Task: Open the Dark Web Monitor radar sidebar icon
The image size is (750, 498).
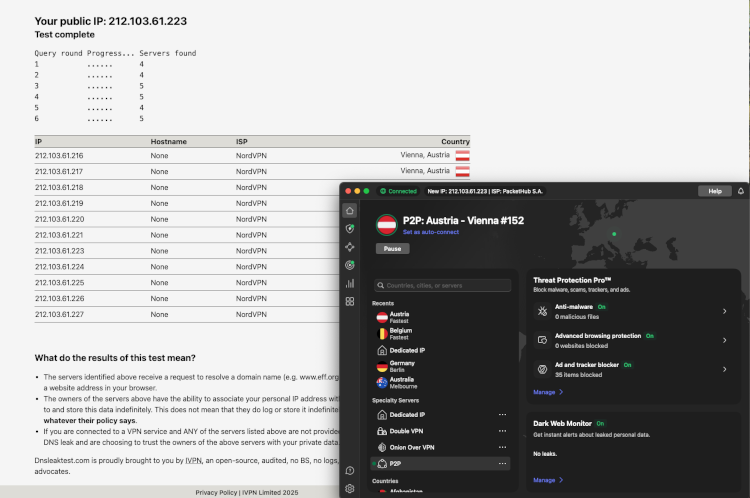Action: 350,265
